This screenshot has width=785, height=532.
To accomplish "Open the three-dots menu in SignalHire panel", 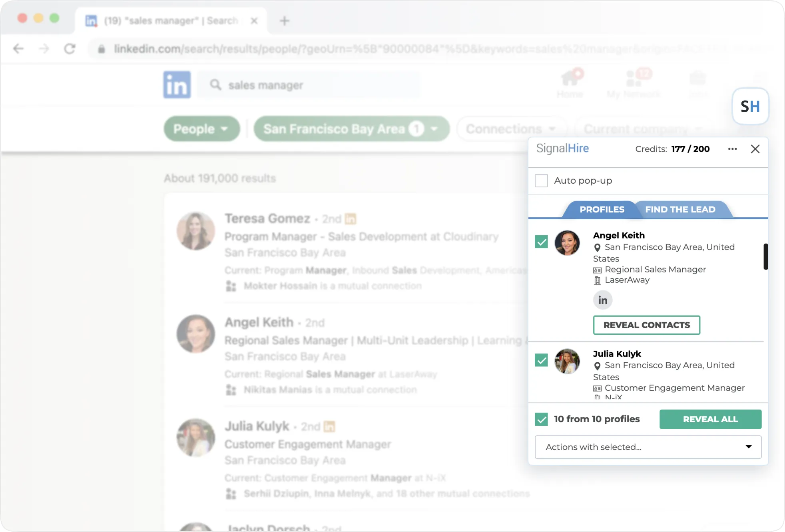I will click(x=732, y=149).
